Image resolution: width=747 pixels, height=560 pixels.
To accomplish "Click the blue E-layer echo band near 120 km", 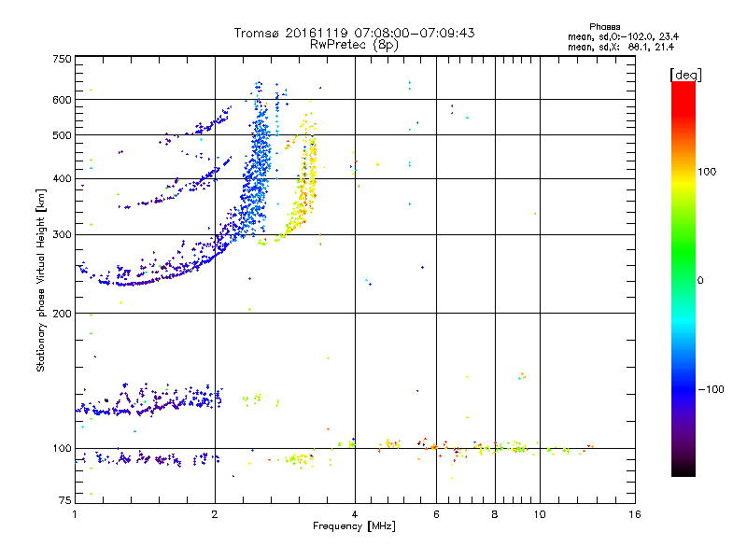I will pyautogui.click(x=150, y=401).
